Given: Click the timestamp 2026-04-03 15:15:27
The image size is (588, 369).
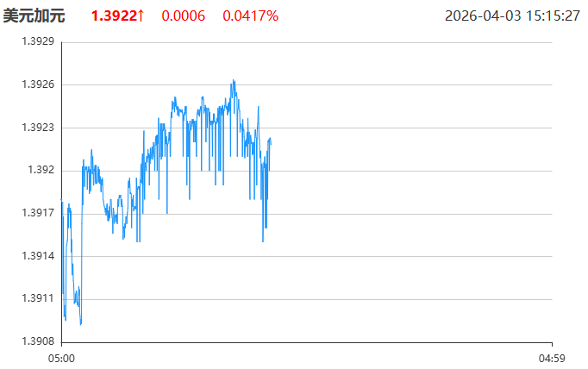Looking at the screenshot, I should [512, 16].
